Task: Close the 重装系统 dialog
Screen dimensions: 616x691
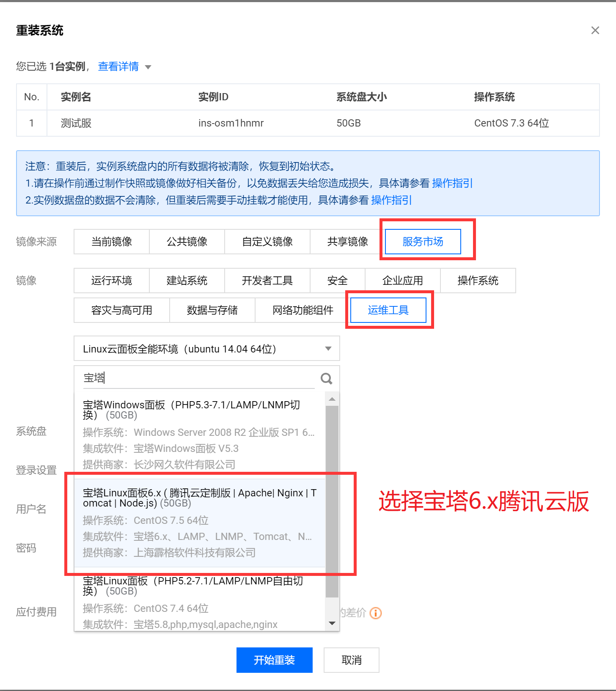Action: pos(595,30)
